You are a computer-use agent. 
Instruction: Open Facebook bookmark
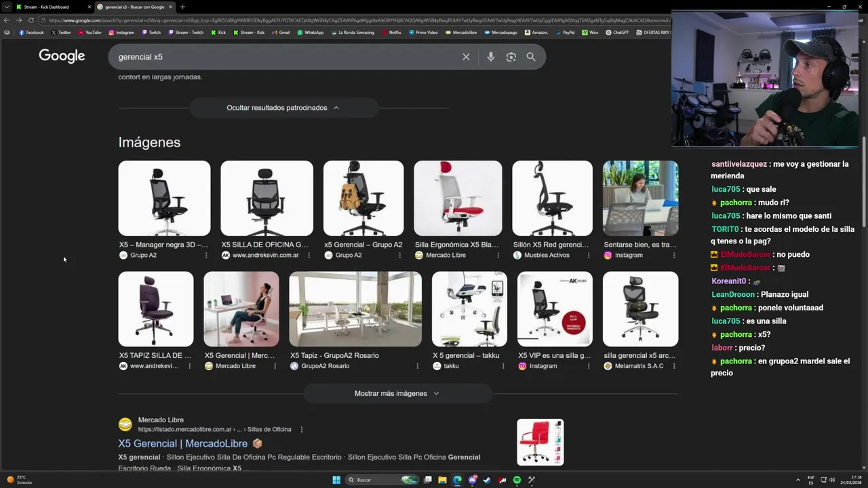(31, 33)
